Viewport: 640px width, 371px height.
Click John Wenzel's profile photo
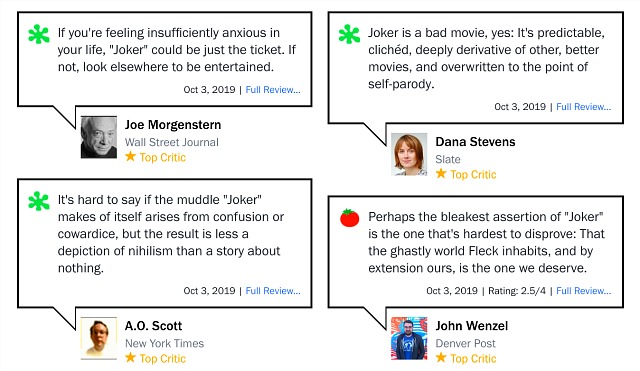(x=409, y=338)
